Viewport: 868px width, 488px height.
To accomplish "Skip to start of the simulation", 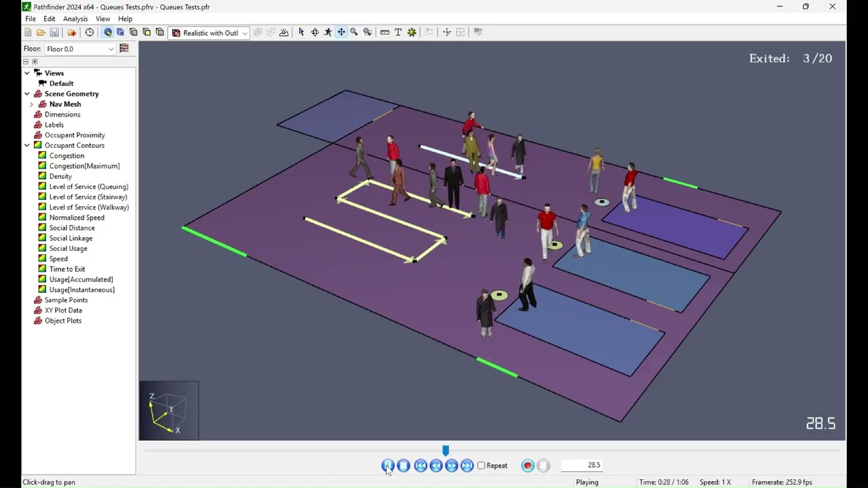I will coord(420,466).
